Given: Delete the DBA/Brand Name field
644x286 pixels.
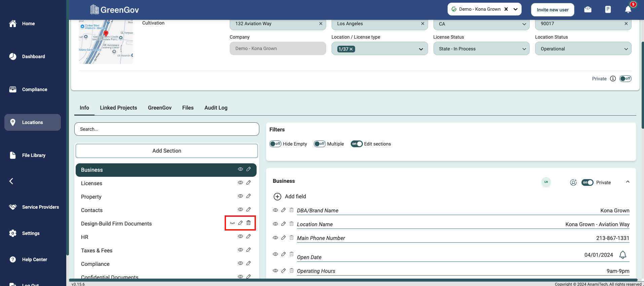Looking at the screenshot, I should (292, 210).
